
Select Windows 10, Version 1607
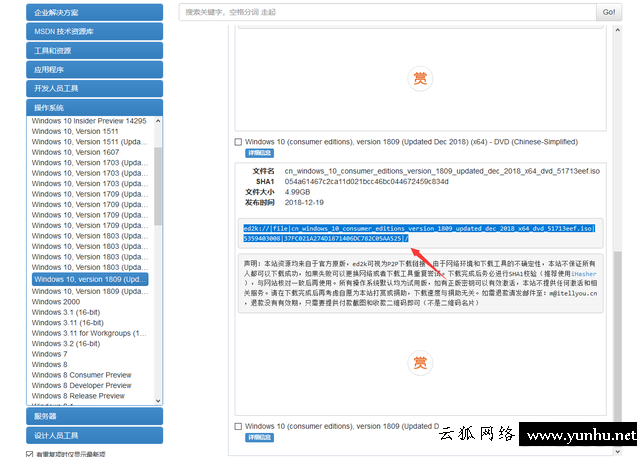tap(76, 152)
